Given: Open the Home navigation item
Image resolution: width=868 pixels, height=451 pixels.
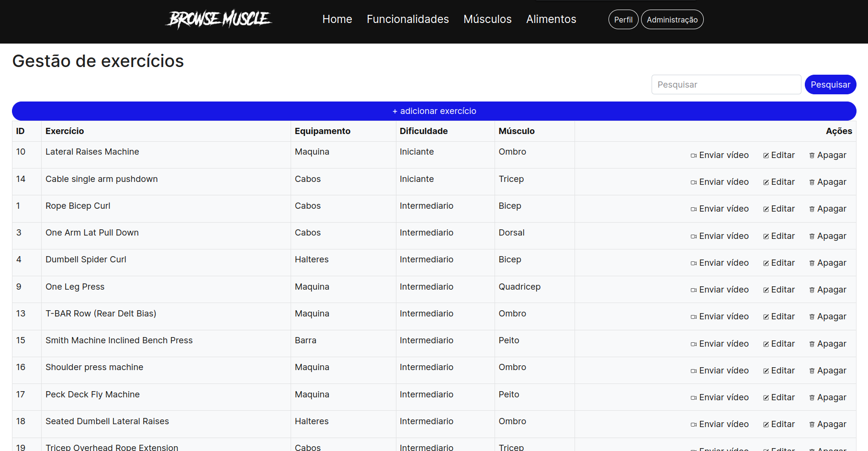Looking at the screenshot, I should (x=337, y=19).
